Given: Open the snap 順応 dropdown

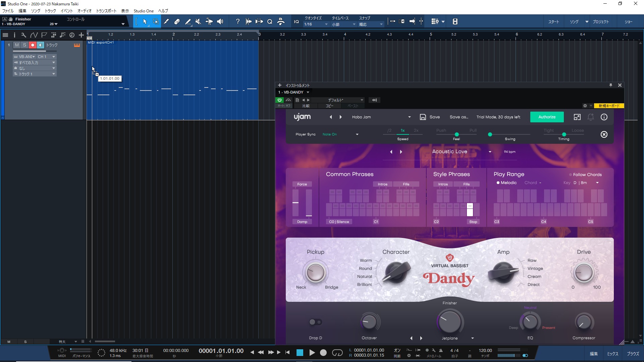Looking at the screenshot, I should pos(371,24).
